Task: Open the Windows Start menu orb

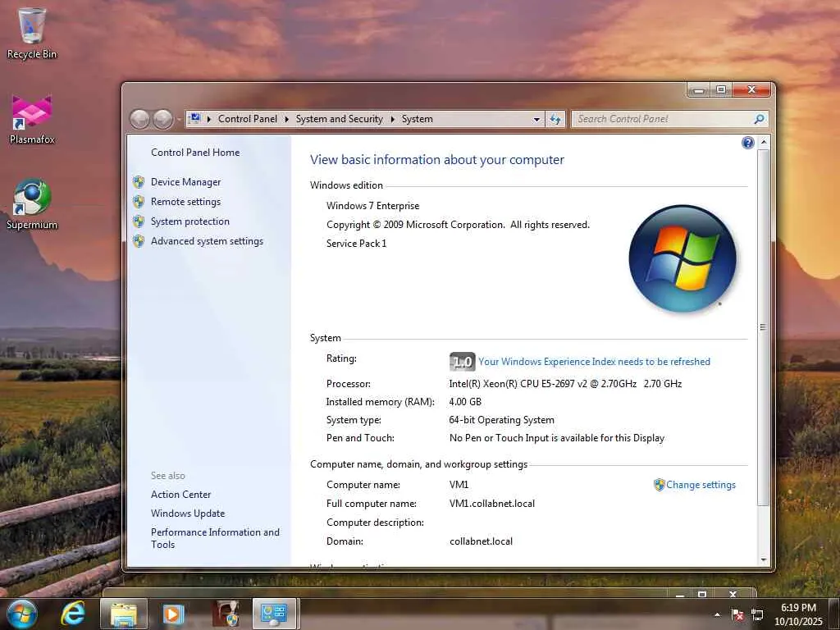Action: point(22,614)
